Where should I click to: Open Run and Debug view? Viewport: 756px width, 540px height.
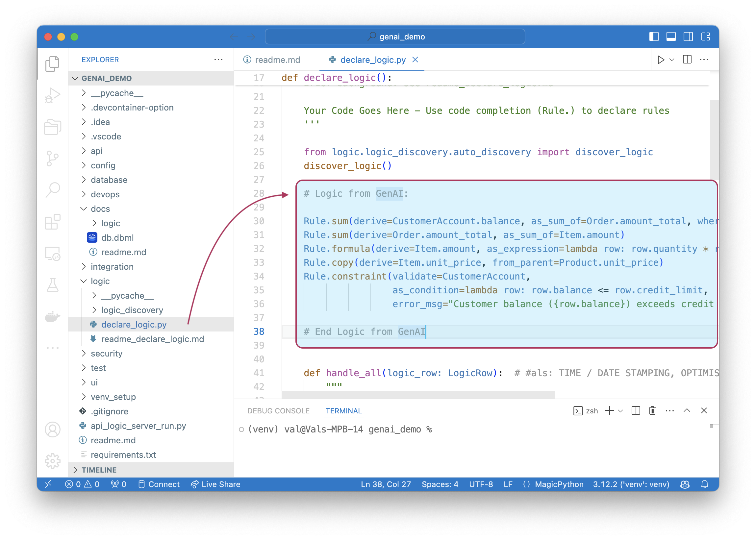click(52, 95)
